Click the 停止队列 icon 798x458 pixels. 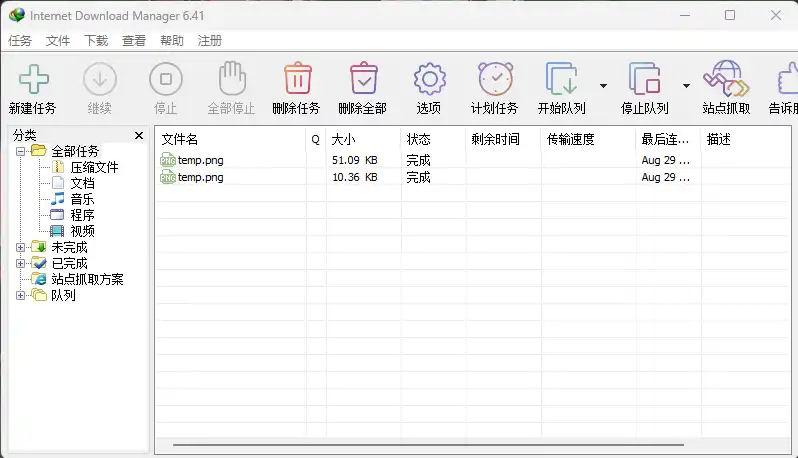point(644,78)
